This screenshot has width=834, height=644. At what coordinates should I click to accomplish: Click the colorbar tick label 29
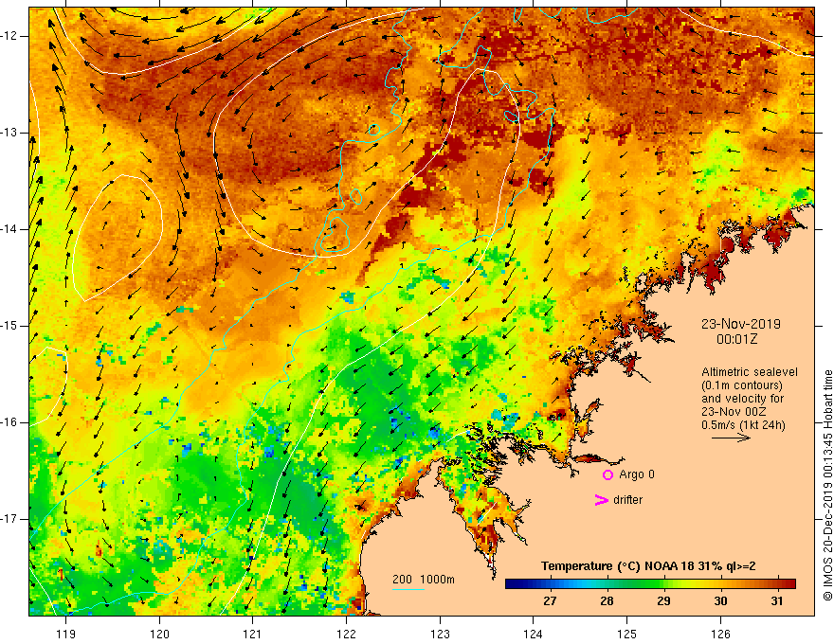pos(663,601)
